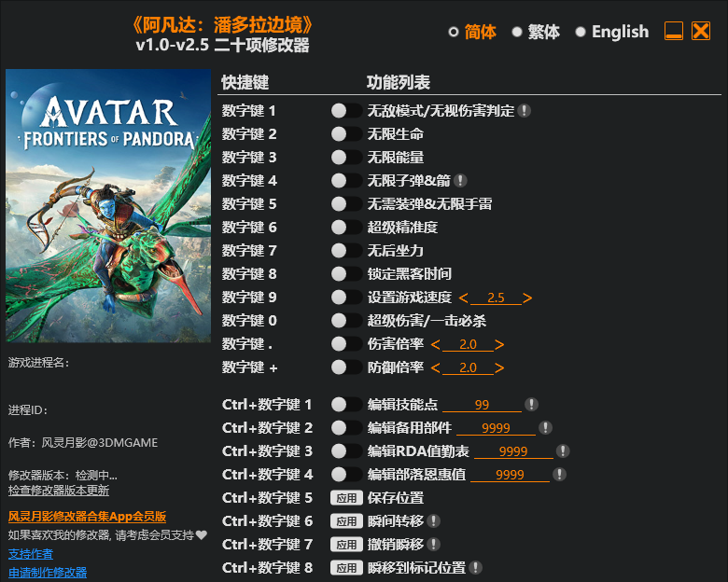The width and height of the screenshot is (728, 582).
Task: Enable 设置游戏速度 toggle
Action: coord(346,297)
